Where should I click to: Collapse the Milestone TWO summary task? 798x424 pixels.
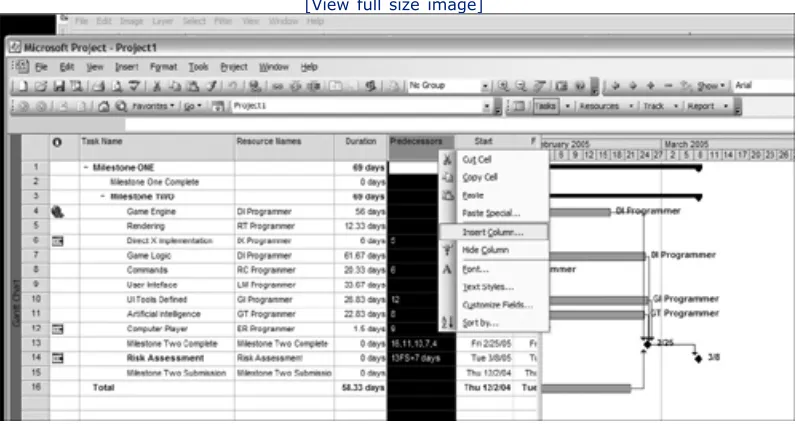[x=103, y=196]
